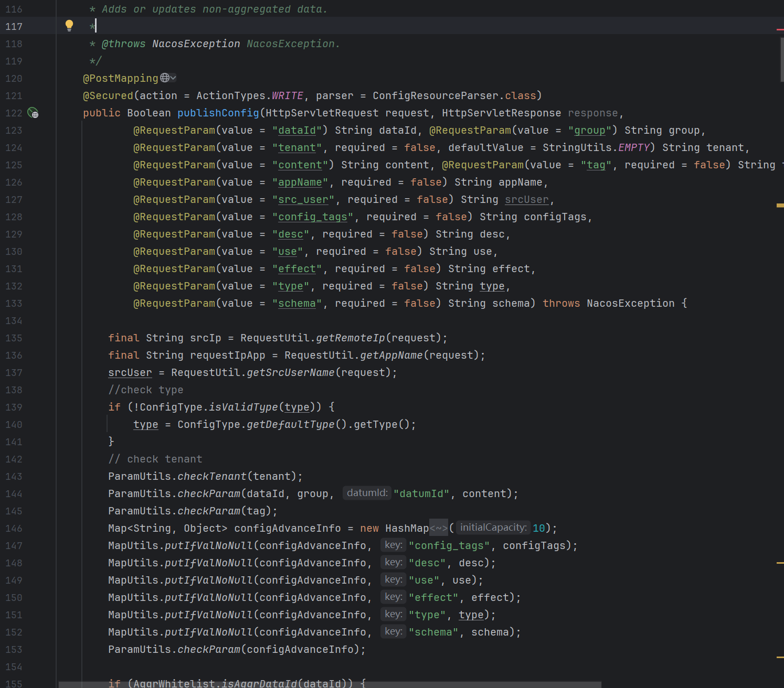
Task: Open the chevron dropdown after @PostMapping
Action: tap(173, 78)
